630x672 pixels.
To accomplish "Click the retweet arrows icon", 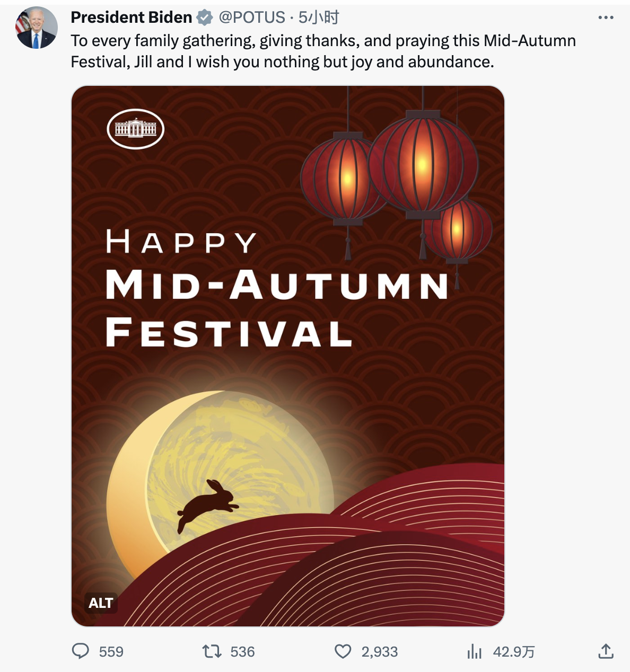I will point(212,651).
